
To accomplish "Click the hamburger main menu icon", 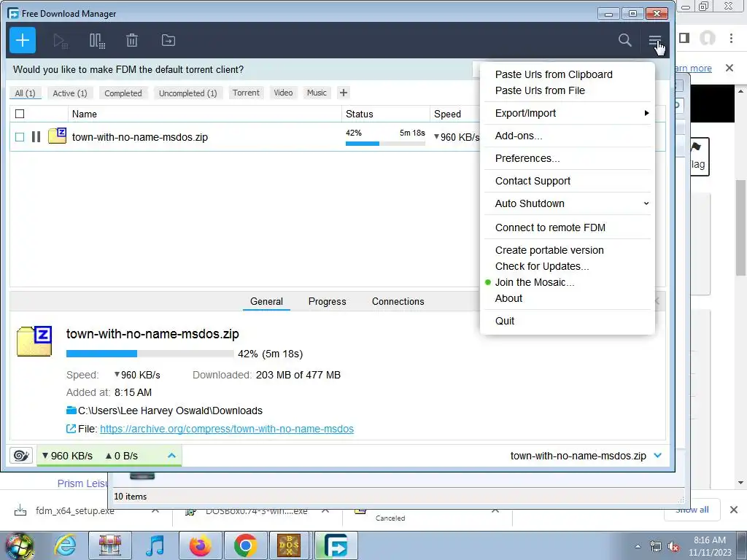I will tap(655, 41).
